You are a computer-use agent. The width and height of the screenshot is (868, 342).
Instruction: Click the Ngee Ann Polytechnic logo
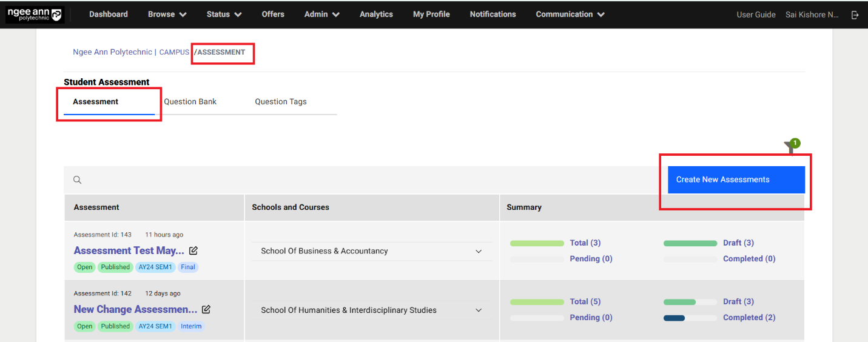pos(35,15)
